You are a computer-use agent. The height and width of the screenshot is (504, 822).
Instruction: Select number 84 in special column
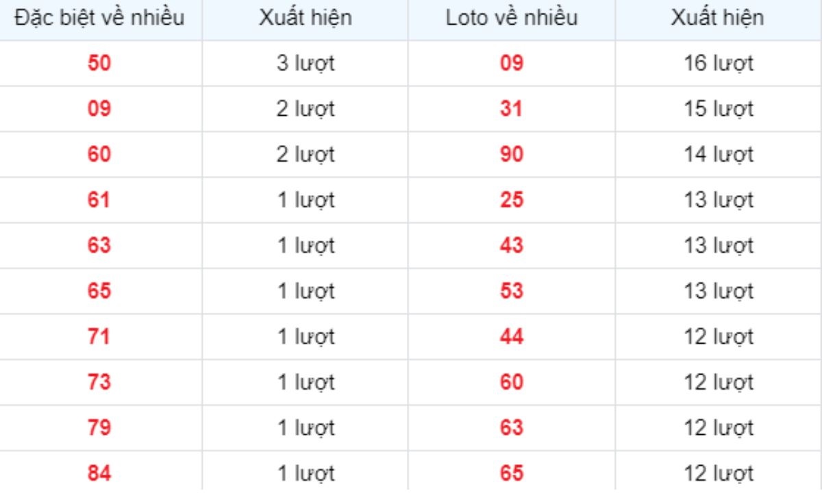coord(99,473)
